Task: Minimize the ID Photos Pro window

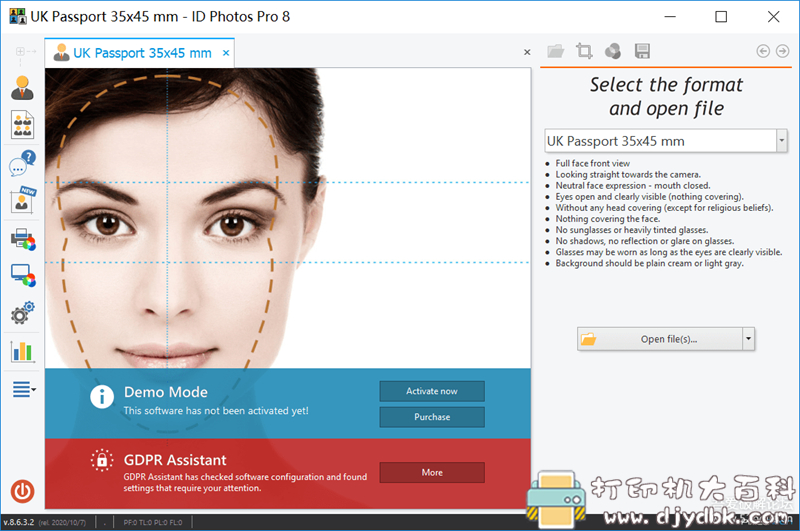Action: [x=670, y=17]
